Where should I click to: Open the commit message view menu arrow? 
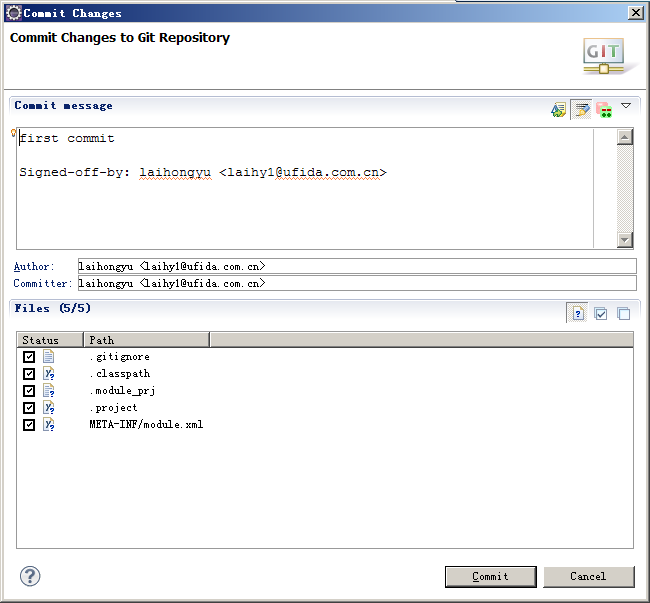pyautogui.click(x=626, y=105)
